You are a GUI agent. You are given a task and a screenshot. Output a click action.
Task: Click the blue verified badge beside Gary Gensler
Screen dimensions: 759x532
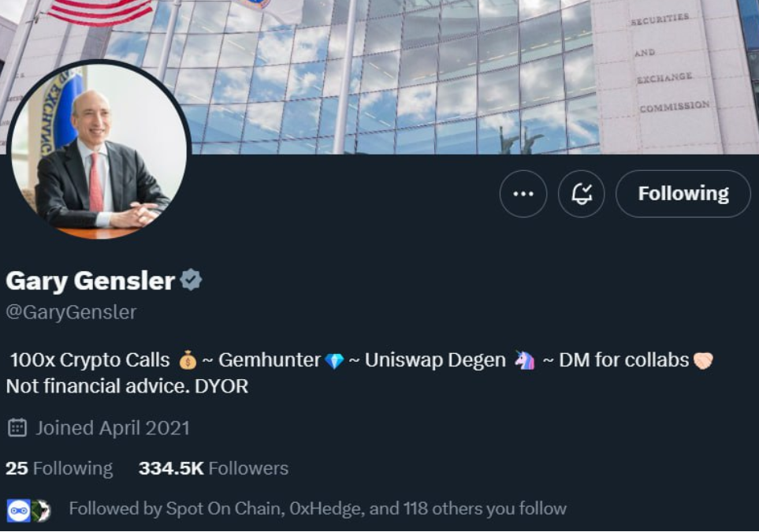(192, 279)
